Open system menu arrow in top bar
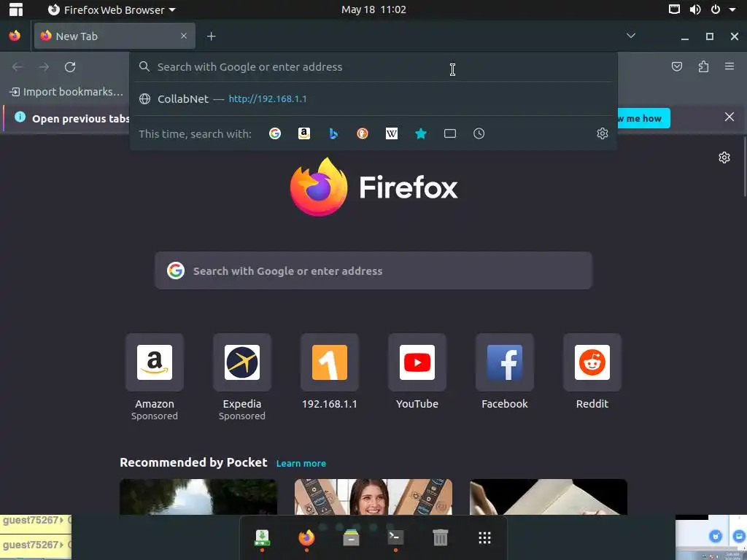Viewport: 747px width, 560px height. (732, 9)
